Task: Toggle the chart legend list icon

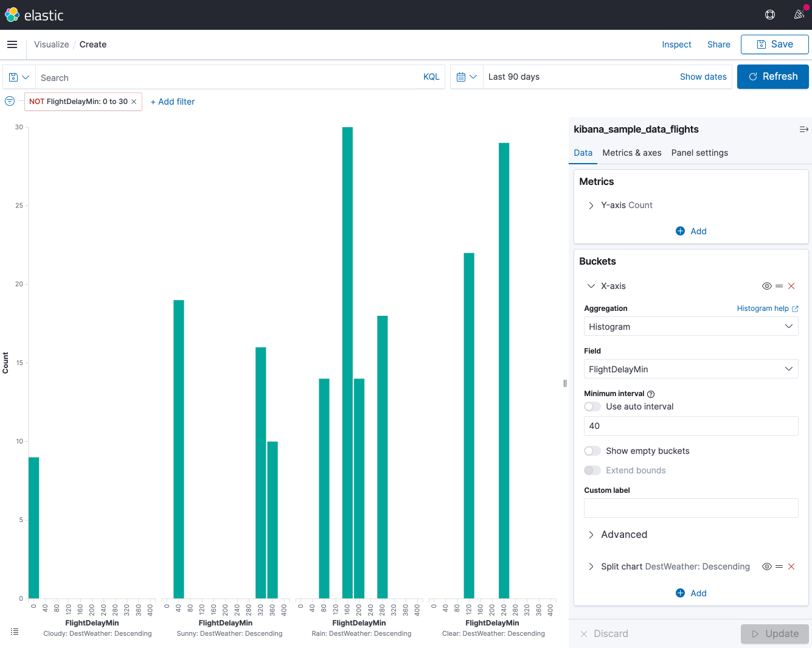Action: click(15, 632)
